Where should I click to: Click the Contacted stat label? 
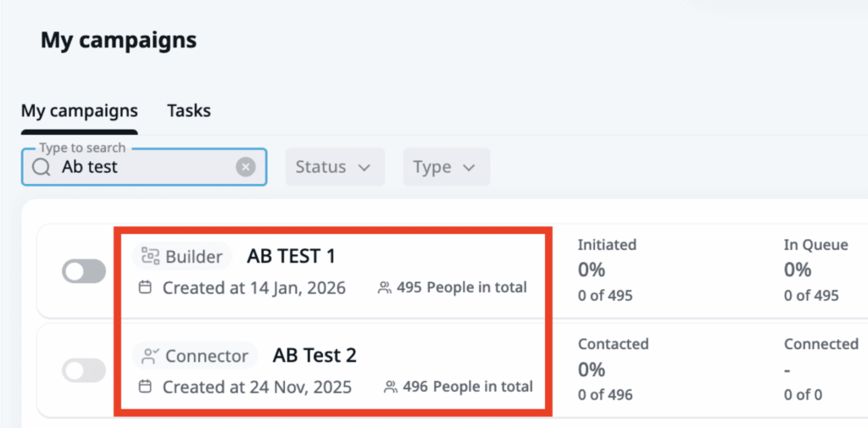614,344
